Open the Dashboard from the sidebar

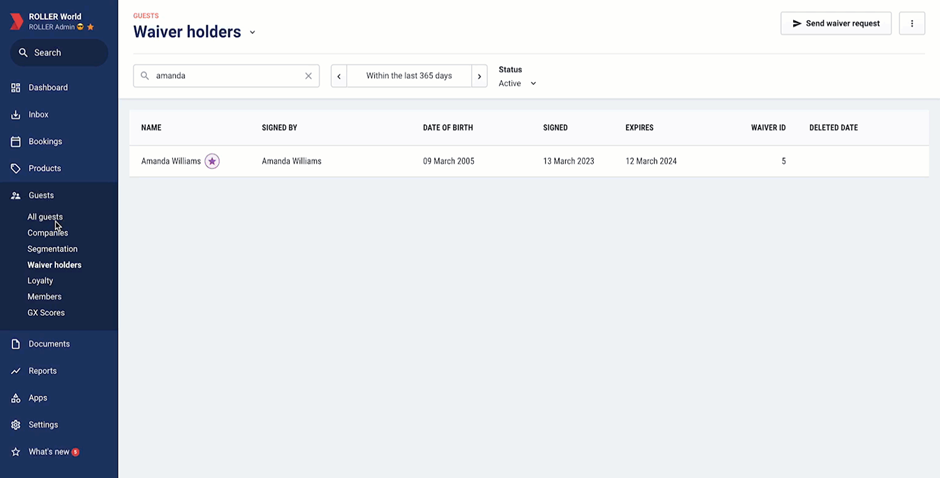pyautogui.click(x=48, y=88)
